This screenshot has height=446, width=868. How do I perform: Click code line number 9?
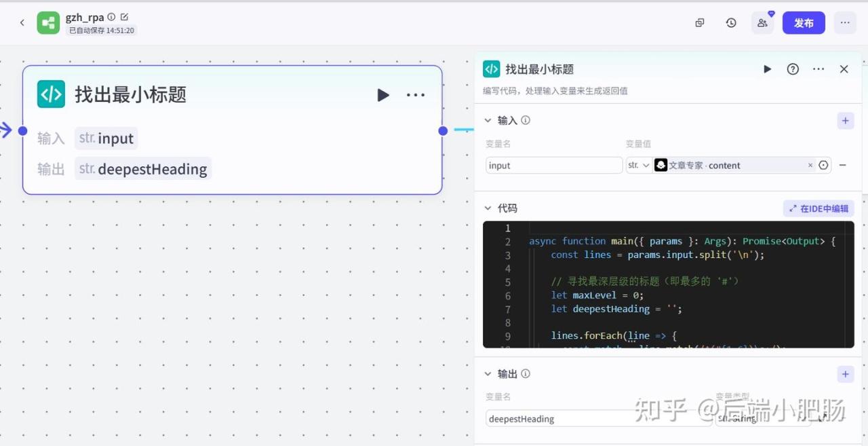(x=508, y=336)
